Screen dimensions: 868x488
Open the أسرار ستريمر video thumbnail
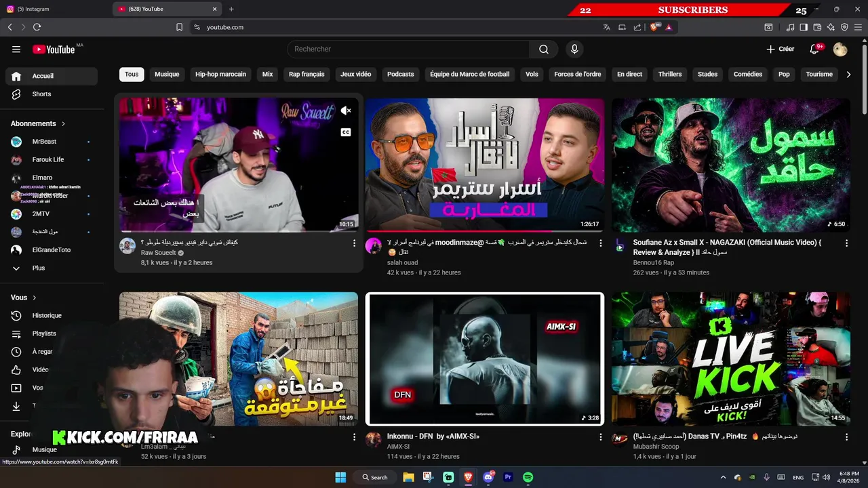click(485, 165)
